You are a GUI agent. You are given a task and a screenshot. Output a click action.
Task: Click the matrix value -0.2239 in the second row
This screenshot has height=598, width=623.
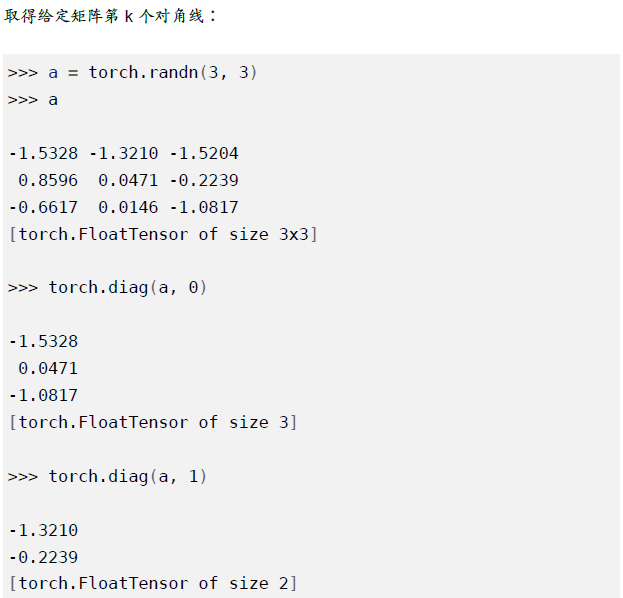click(x=204, y=180)
